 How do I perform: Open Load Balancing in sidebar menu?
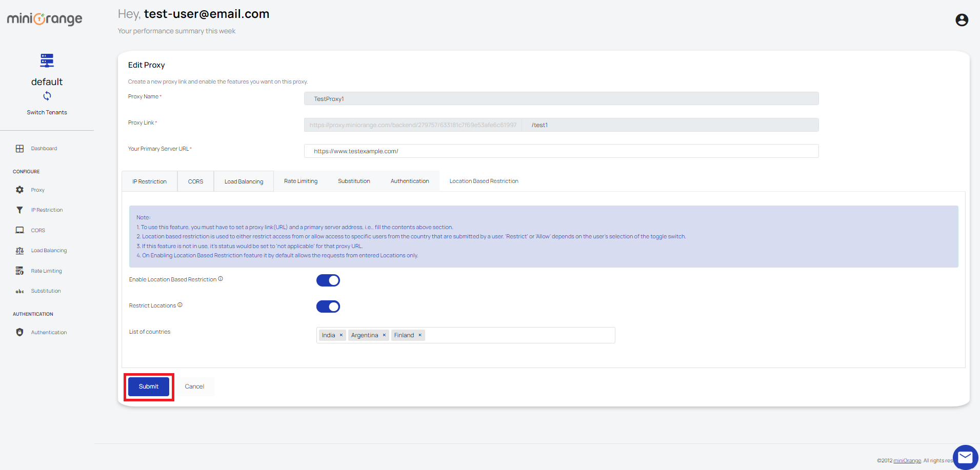tap(49, 251)
